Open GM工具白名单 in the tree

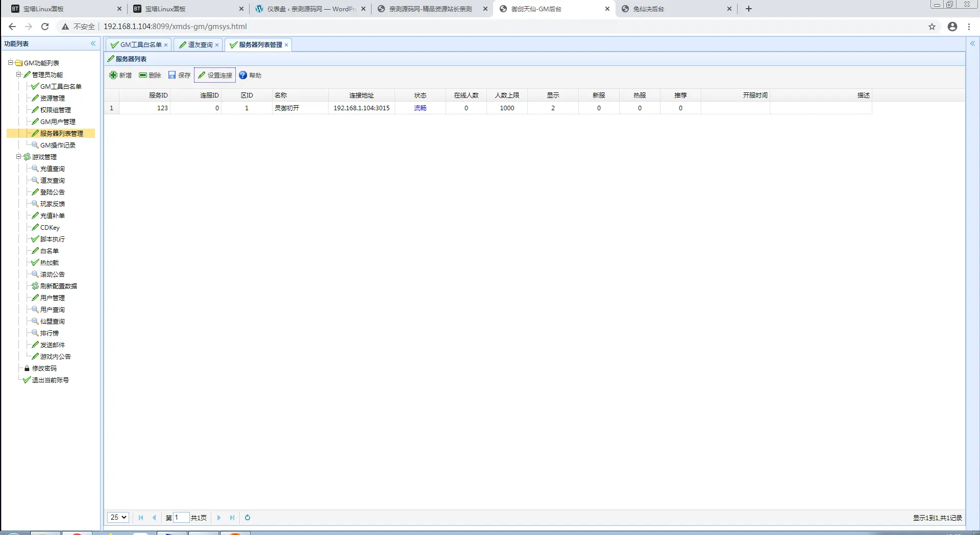[61, 86]
